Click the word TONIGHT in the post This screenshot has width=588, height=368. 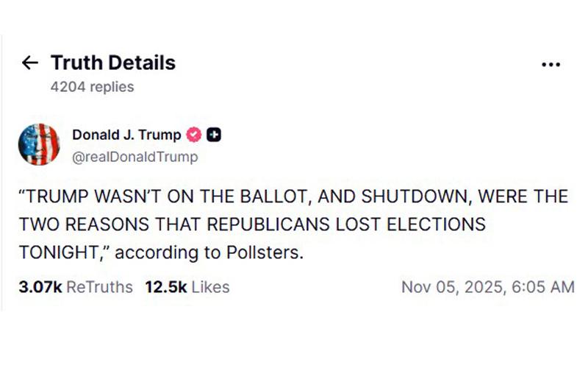58,252
